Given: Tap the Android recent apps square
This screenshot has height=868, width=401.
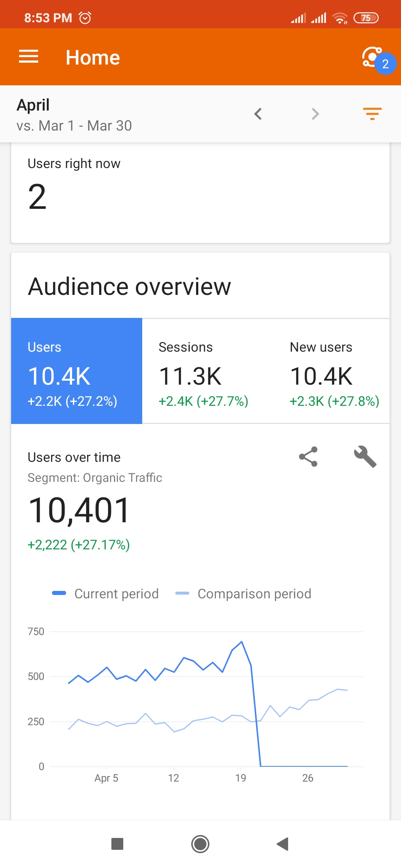Looking at the screenshot, I should tap(117, 844).
